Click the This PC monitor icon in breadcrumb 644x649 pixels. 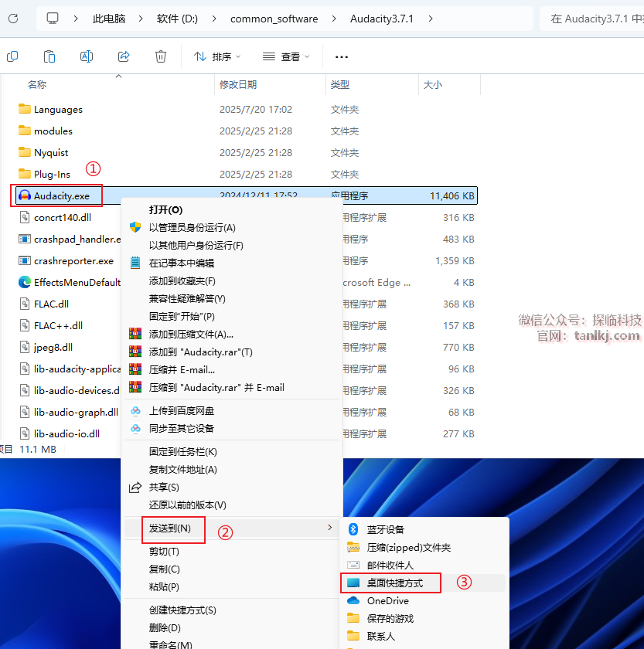53,19
